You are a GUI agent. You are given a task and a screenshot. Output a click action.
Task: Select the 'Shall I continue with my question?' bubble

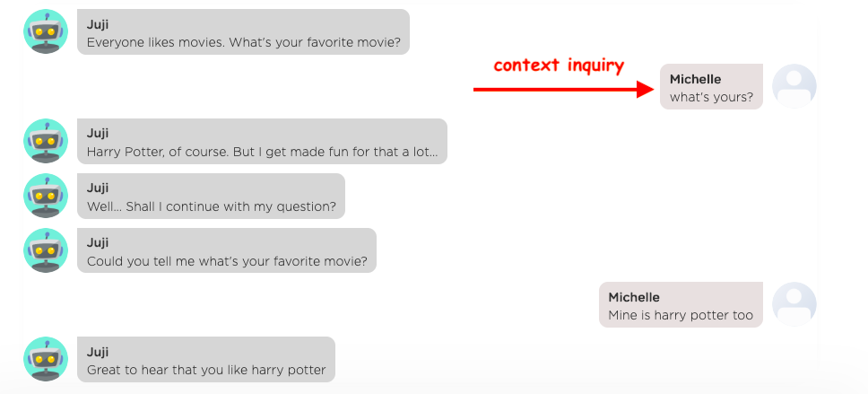coord(211,196)
